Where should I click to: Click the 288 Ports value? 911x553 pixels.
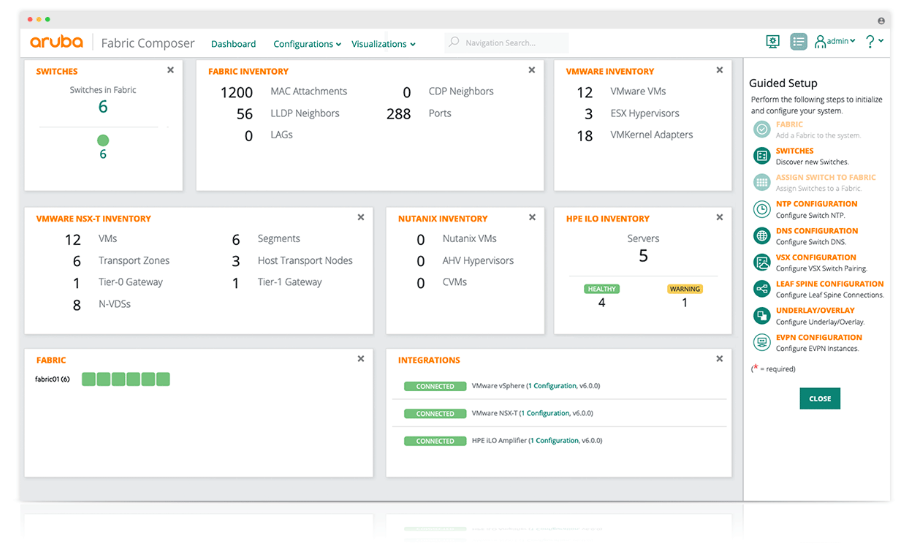click(x=399, y=114)
